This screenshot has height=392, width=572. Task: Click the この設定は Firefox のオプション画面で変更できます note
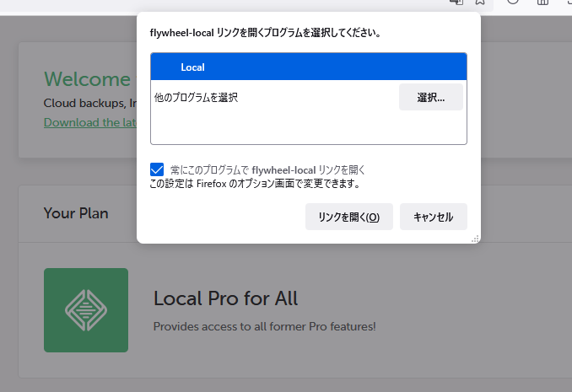(255, 184)
